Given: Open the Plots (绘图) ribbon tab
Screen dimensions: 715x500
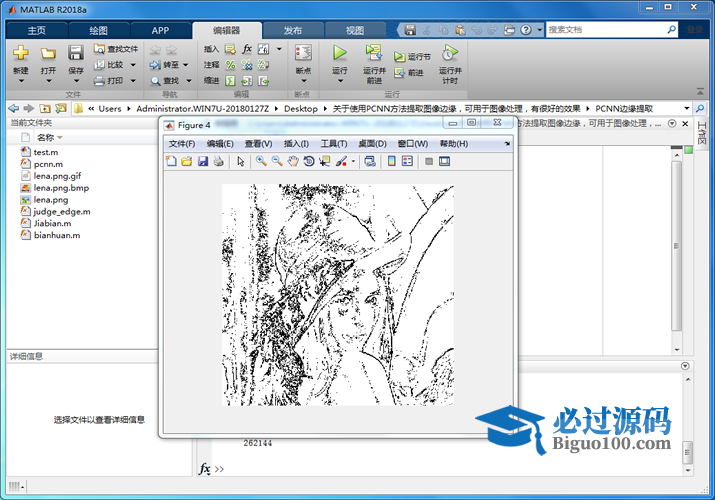Looking at the screenshot, I should (98, 31).
